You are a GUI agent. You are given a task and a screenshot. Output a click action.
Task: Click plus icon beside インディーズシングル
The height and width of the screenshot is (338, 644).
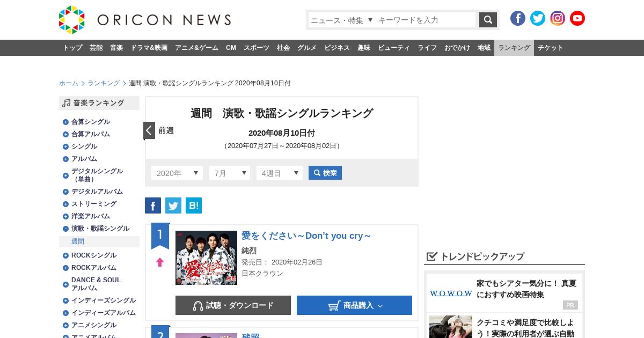[x=65, y=300]
